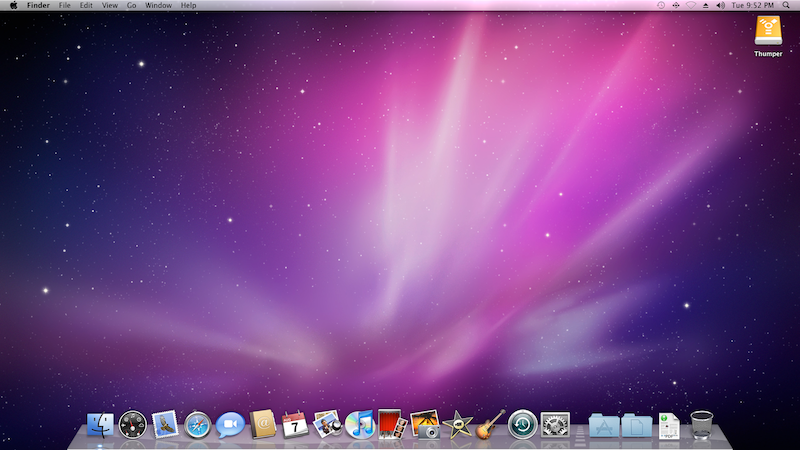Open System Preferences gear icon
This screenshot has height=450, width=800.
tap(555, 425)
